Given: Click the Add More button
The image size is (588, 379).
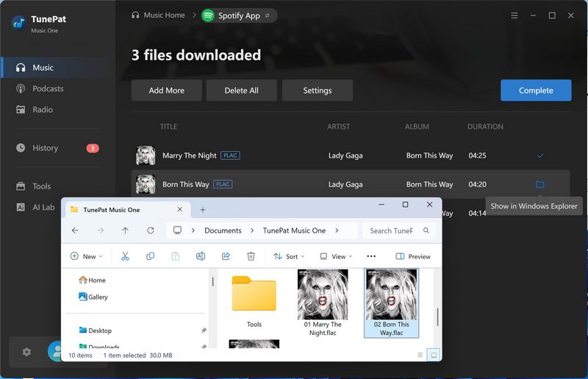Looking at the screenshot, I should coord(167,90).
